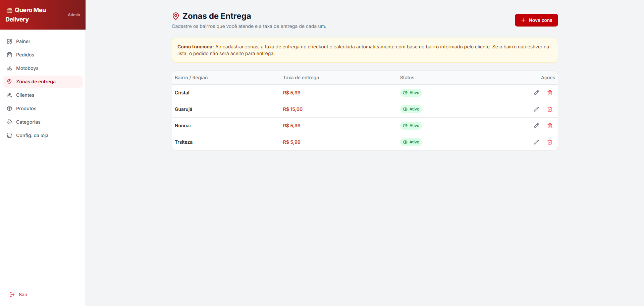This screenshot has height=306, width=644.
Task: Disable the Nonoai zone's Ativo badge
Action: coord(411,126)
